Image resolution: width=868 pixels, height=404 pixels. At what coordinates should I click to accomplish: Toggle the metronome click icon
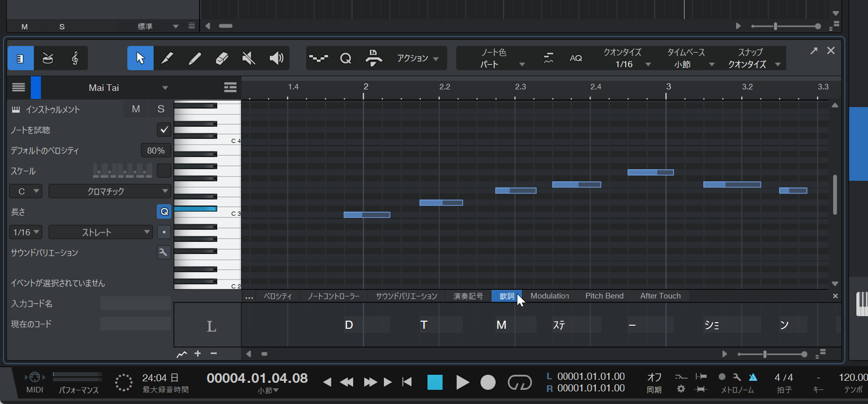pos(753,377)
